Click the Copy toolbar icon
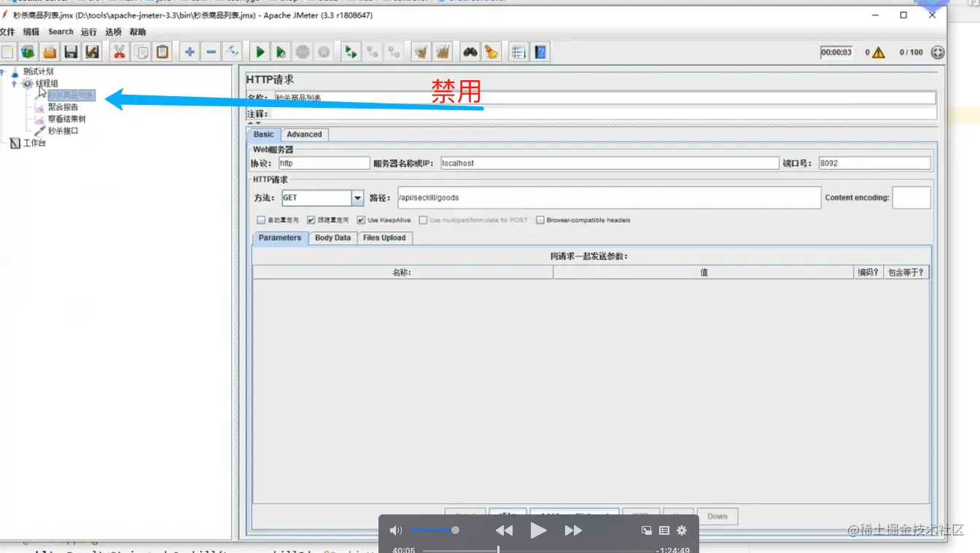This screenshot has height=553, width=980. 141,52
